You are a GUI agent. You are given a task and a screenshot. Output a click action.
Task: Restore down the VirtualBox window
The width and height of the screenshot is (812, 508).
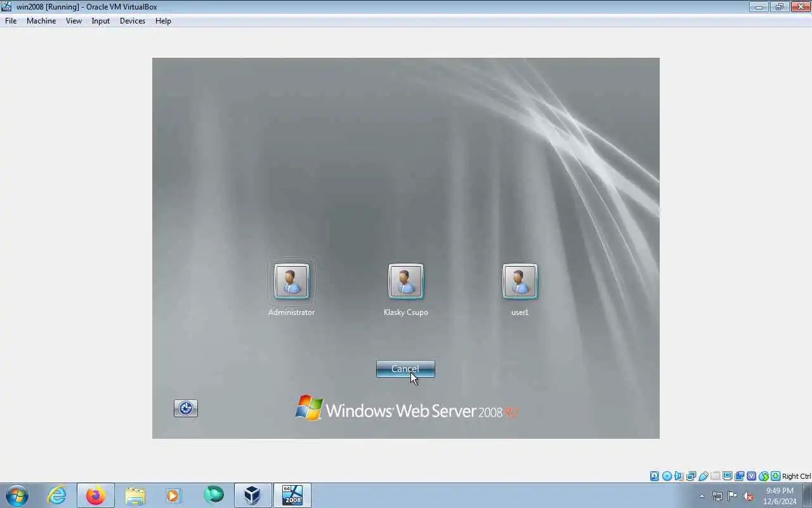click(779, 7)
